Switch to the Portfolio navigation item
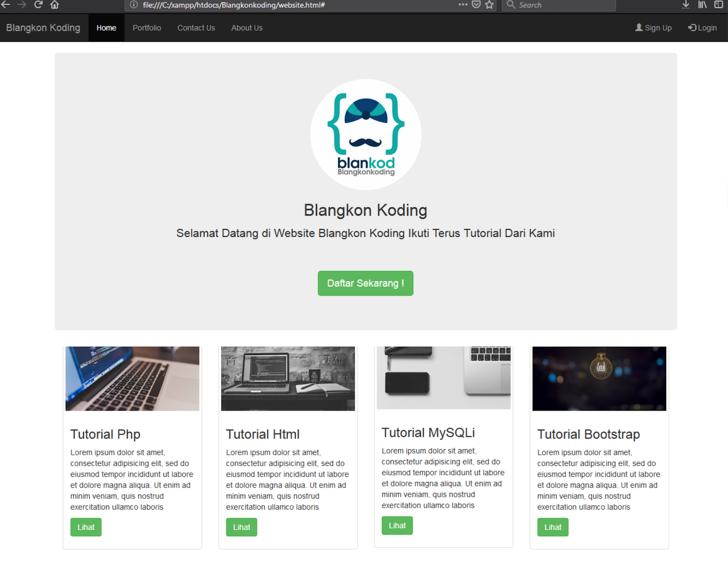728x561 pixels. coord(147,28)
